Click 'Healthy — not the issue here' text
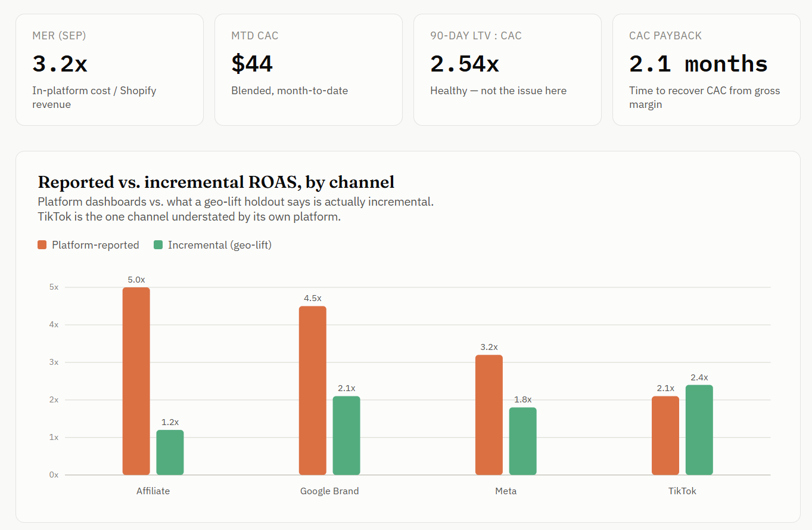Screen dimensions: 812x530 click(498, 91)
